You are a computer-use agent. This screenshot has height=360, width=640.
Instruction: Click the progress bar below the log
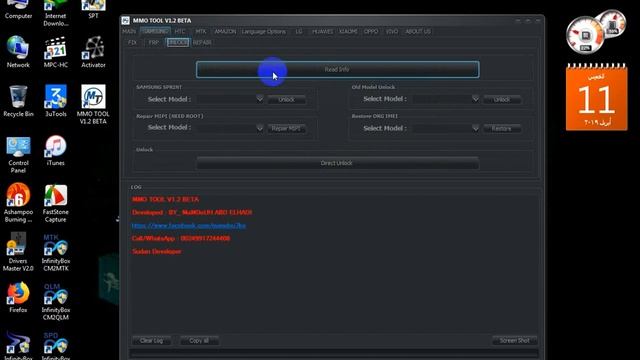click(334, 353)
